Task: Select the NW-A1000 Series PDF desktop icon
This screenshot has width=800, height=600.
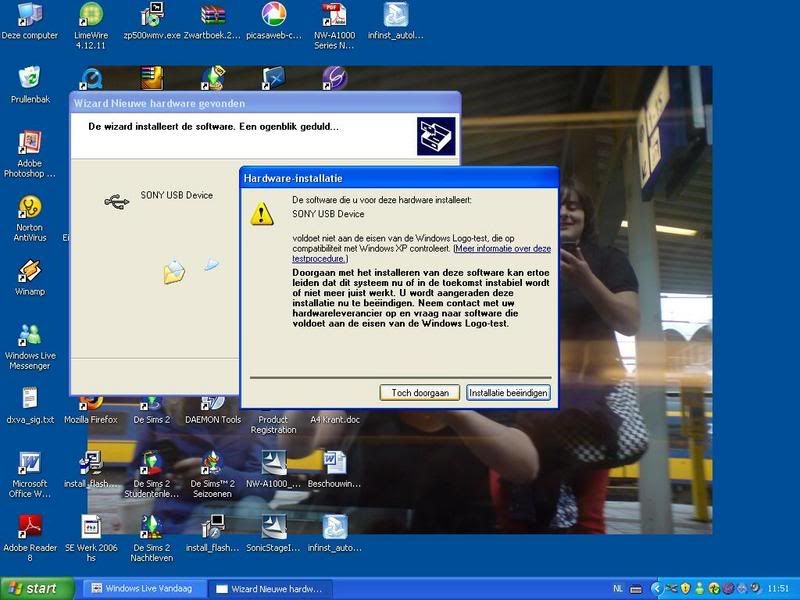Action: pos(334,26)
